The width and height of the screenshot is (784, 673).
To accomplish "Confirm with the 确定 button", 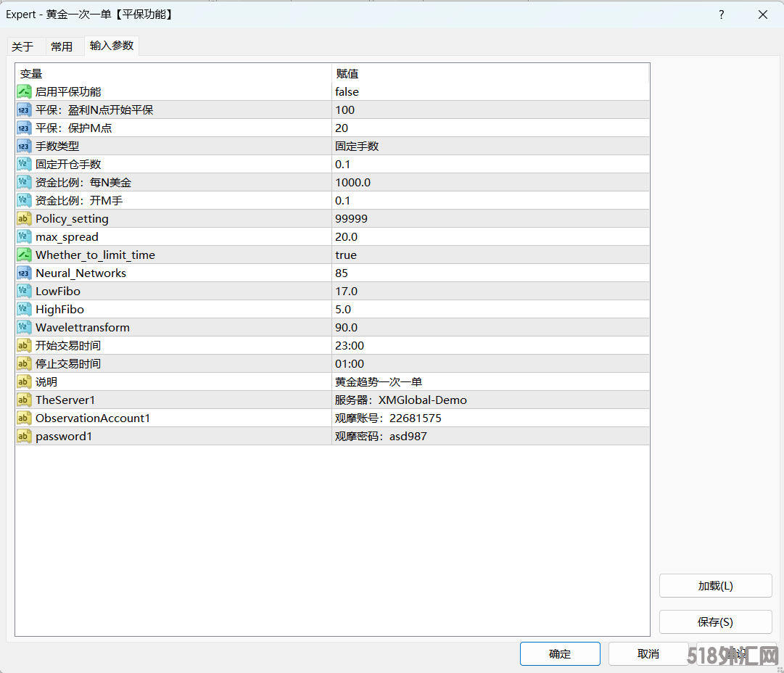I will pyautogui.click(x=560, y=653).
